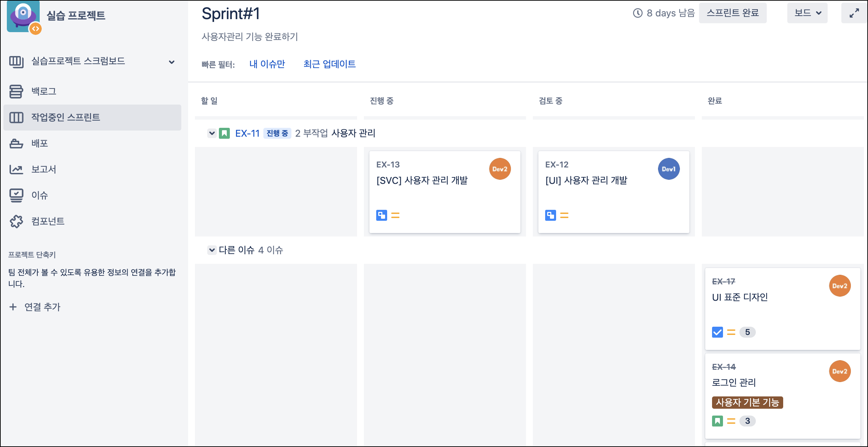Screen dimensions: 868x447
Task: Click the 연결 추가 link
Action: 42,307
